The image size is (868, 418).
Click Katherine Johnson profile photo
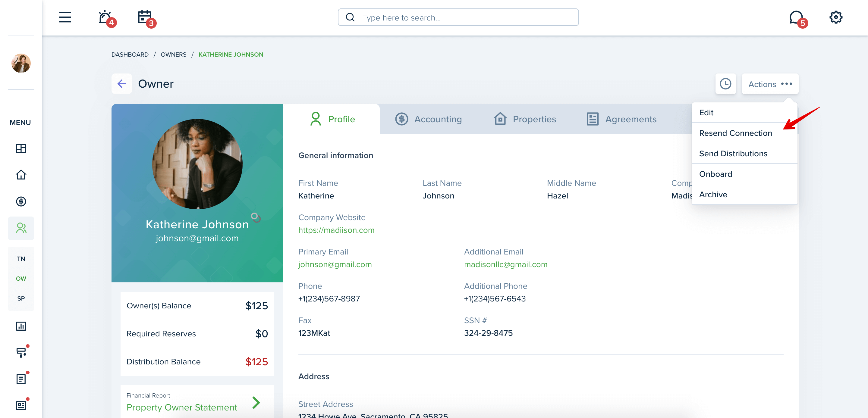[x=197, y=164]
